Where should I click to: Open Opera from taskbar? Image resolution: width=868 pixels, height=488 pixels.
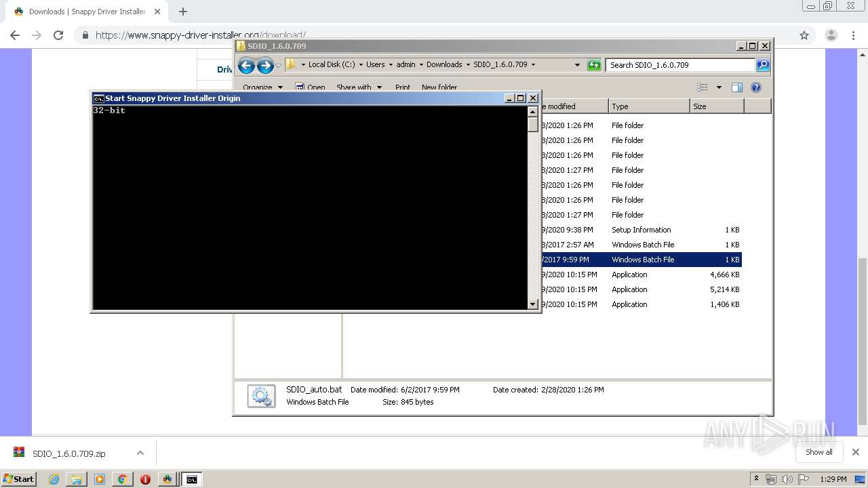coord(145,479)
